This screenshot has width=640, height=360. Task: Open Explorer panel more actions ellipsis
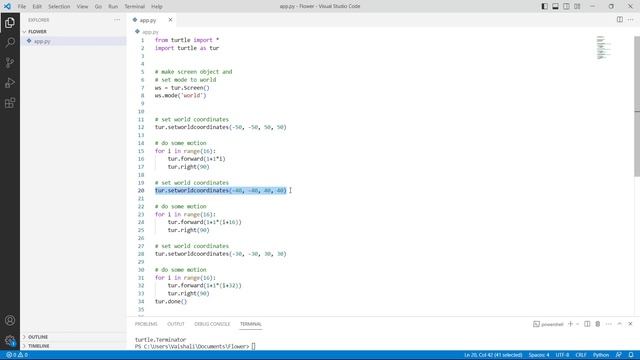117,20
